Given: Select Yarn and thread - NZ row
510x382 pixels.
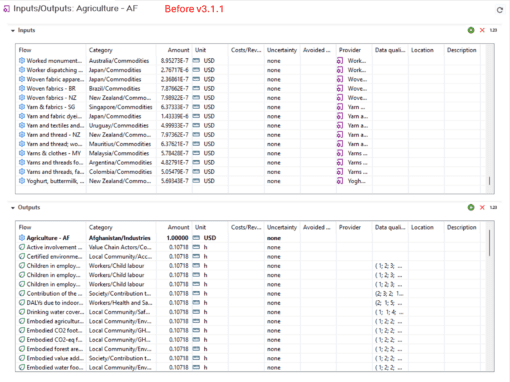Looking at the screenshot, I should 251,135.
